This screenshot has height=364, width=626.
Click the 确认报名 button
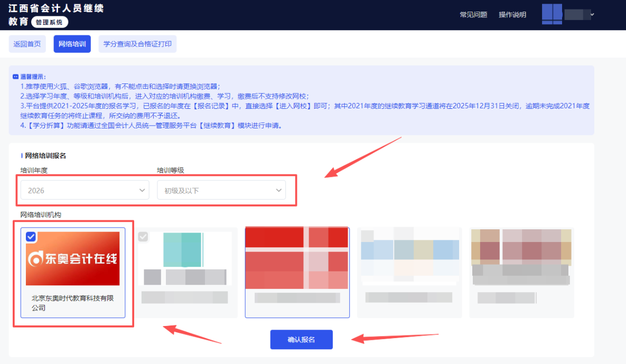[301, 340]
